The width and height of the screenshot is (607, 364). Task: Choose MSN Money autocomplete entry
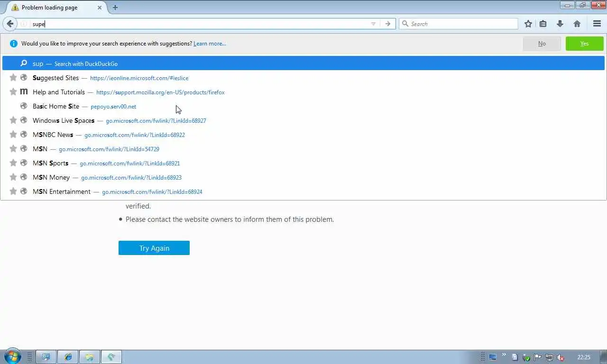point(303,177)
